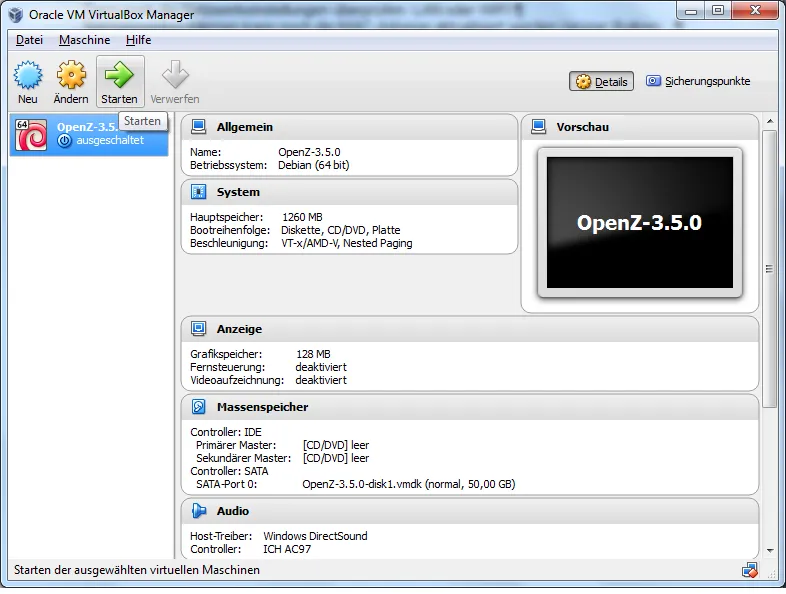Minimize the VirtualBox Manager window
Screen dimensions: 786x594
(691, 11)
